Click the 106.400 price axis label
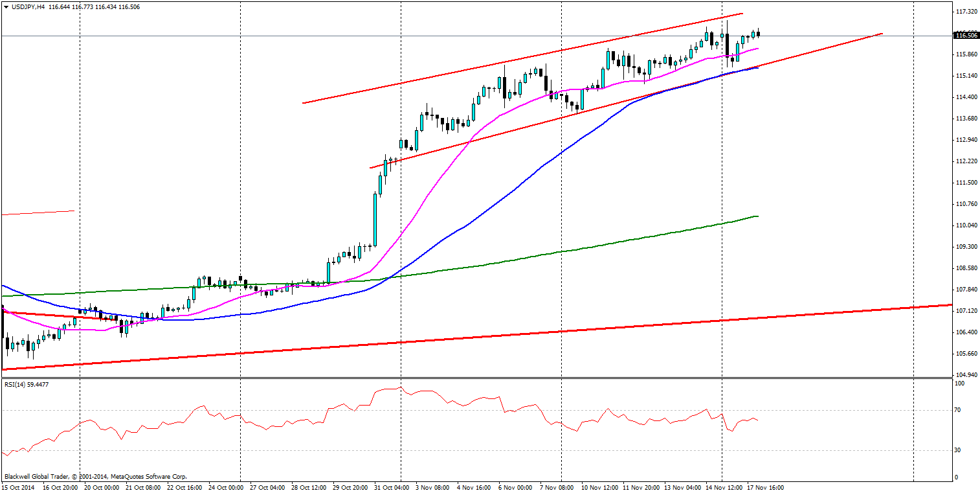This screenshot has width=980, height=493. click(x=966, y=332)
